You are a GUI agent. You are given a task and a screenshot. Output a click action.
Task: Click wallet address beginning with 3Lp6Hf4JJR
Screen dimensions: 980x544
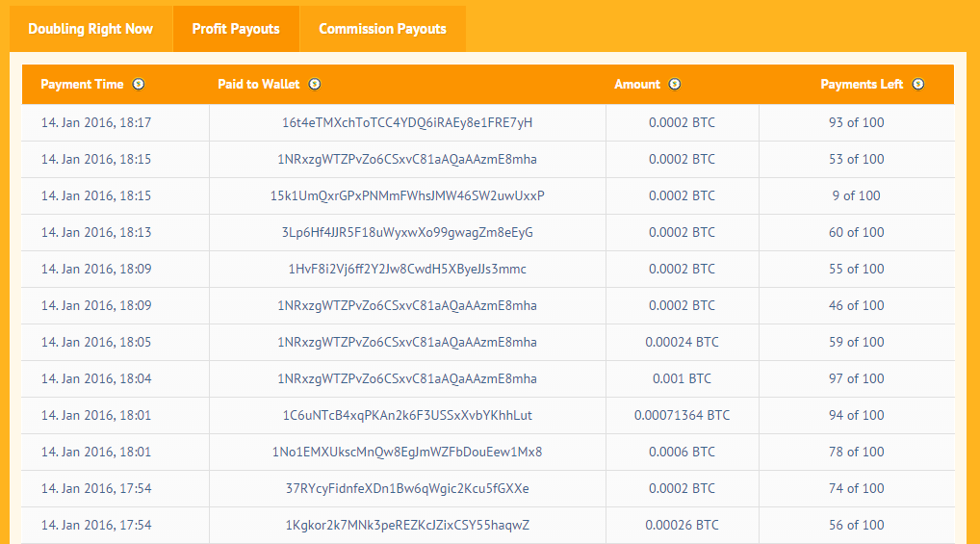click(x=407, y=233)
